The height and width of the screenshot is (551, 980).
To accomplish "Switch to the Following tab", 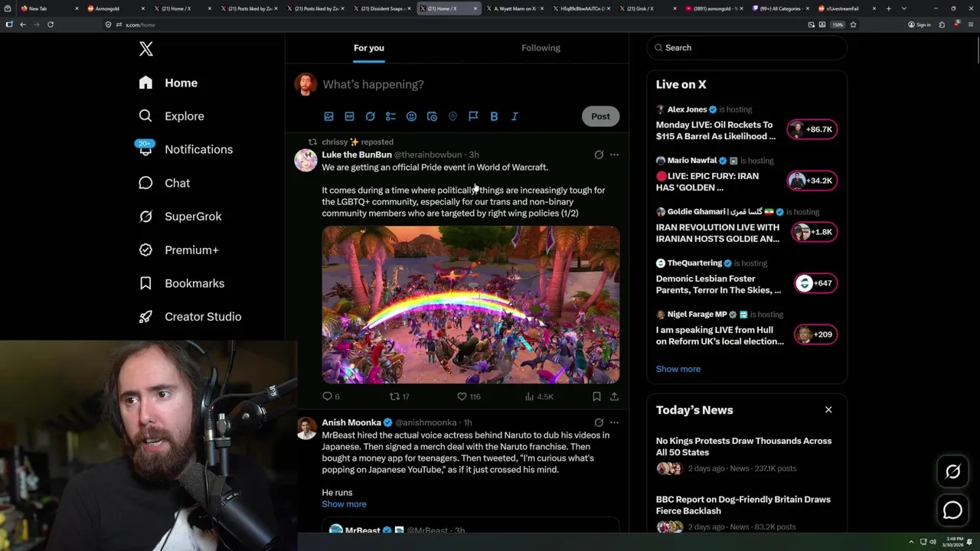I will click(x=541, y=47).
